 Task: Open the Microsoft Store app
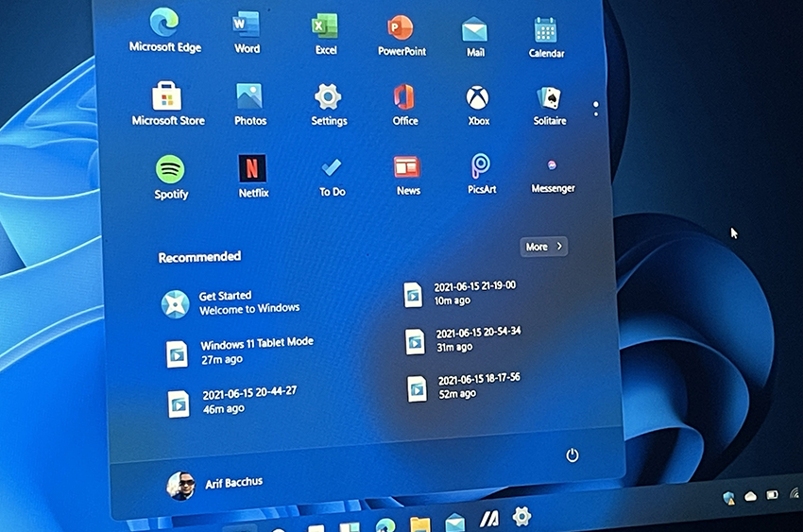pos(167,96)
